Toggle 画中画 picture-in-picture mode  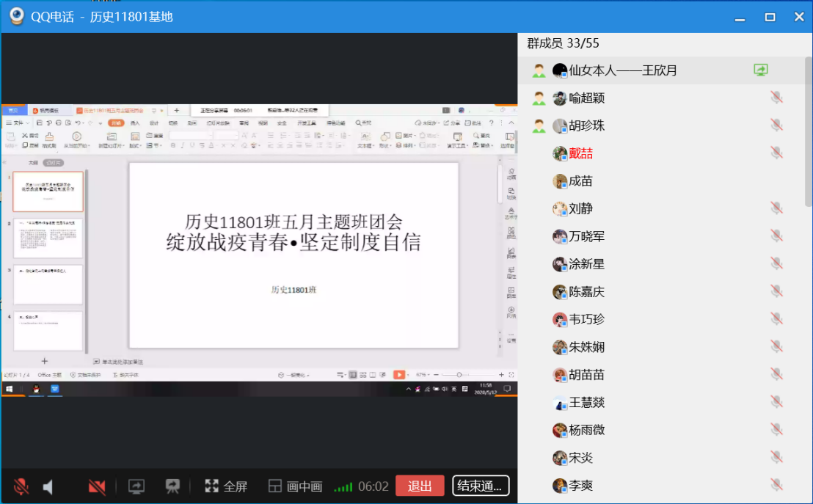click(295, 486)
